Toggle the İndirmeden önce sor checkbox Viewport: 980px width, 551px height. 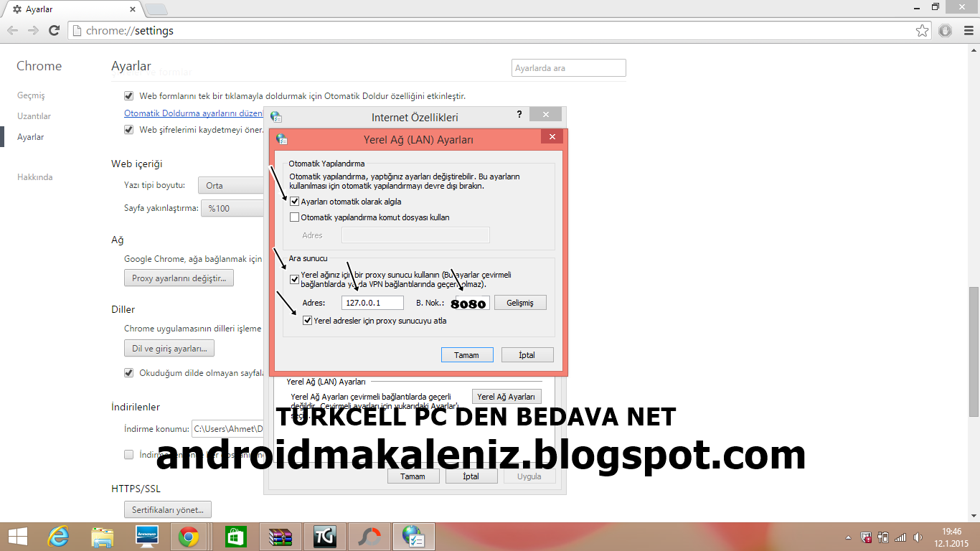(x=129, y=454)
